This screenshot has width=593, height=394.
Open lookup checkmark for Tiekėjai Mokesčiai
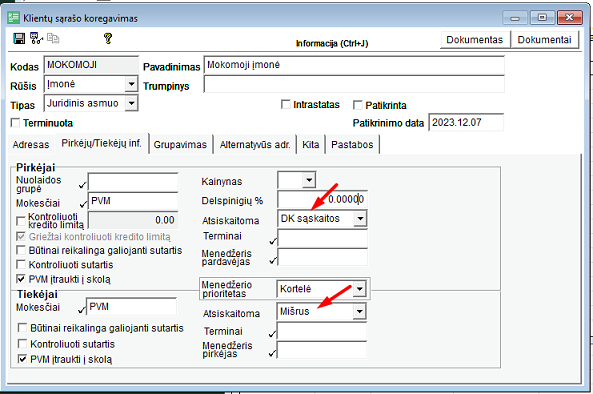coord(82,310)
